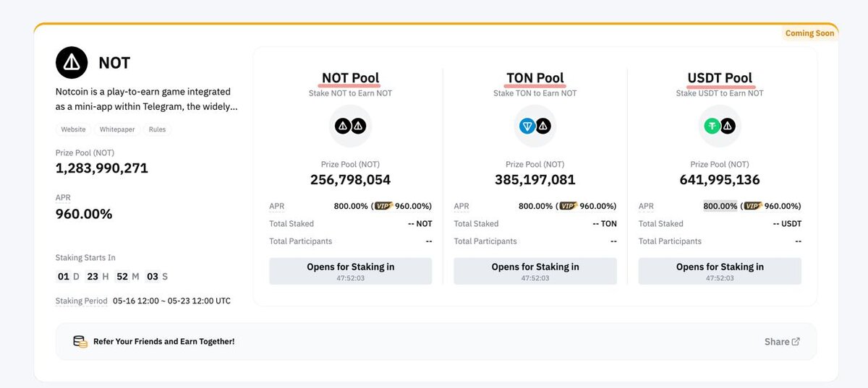Select the TON Pool heading
Screen dimensions: 868x388
pyautogui.click(x=535, y=78)
